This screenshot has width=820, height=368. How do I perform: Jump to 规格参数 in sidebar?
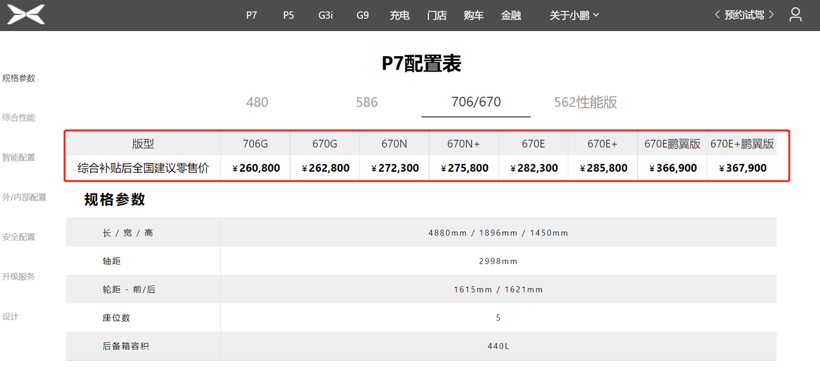(19, 78)
